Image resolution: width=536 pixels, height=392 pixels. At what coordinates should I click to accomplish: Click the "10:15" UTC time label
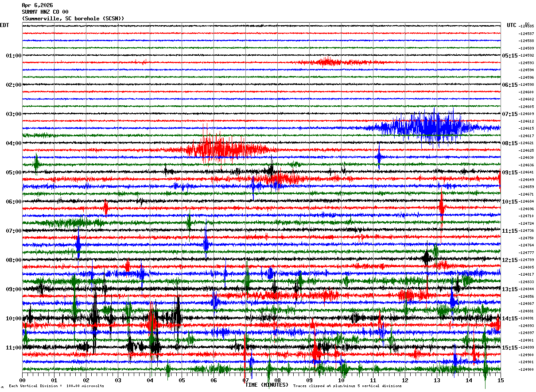pos(510,202)
